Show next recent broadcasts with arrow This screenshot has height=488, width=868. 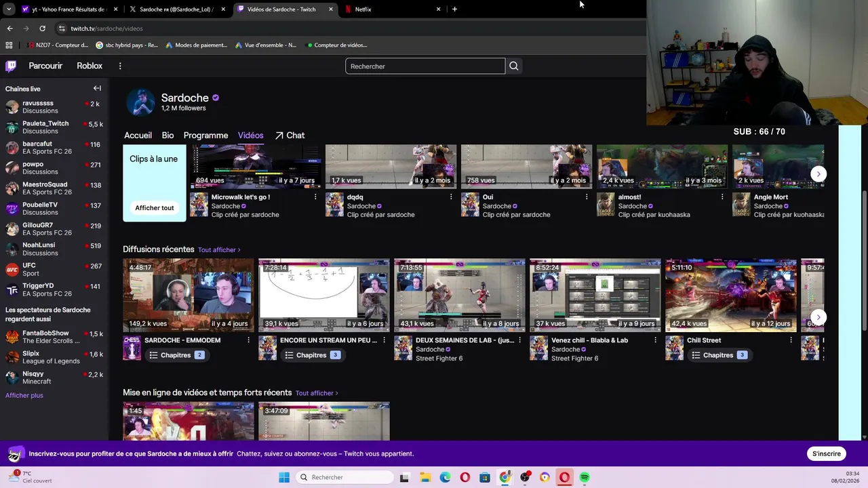coord(818,317)
